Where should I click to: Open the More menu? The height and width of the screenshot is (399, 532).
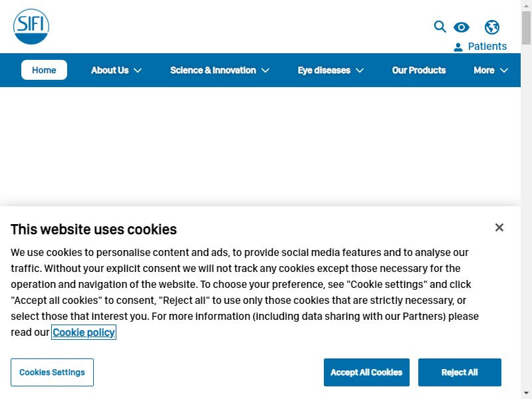(x=484, y=70)
